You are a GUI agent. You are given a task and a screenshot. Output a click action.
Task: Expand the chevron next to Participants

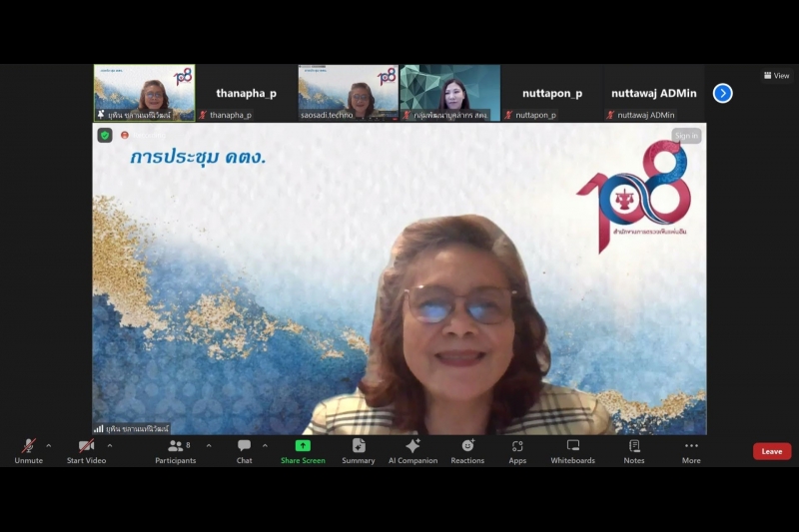[x=209, y=446]
